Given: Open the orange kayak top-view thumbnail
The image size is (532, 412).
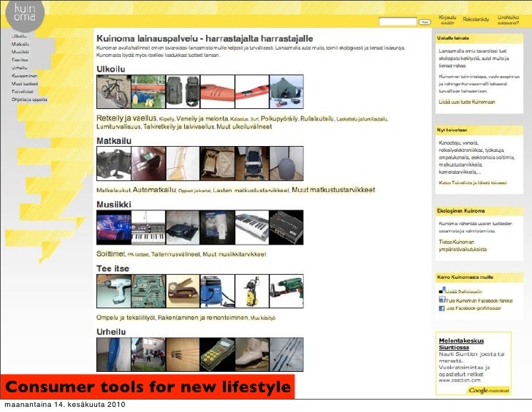Looking at the screenshot, I should 218,92.
